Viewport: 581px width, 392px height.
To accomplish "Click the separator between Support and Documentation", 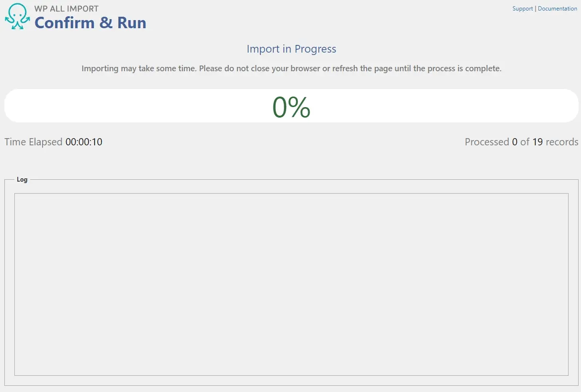I will tap(536, 9).
